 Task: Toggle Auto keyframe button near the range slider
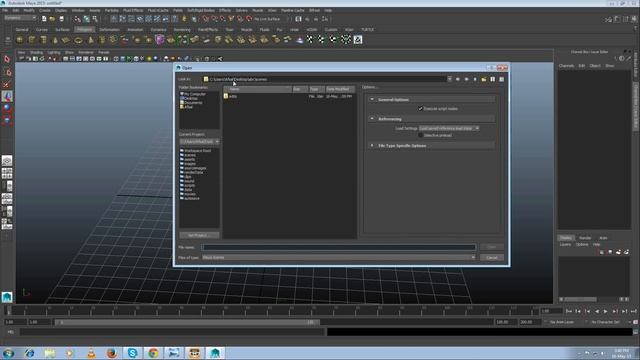click(636, 322)
